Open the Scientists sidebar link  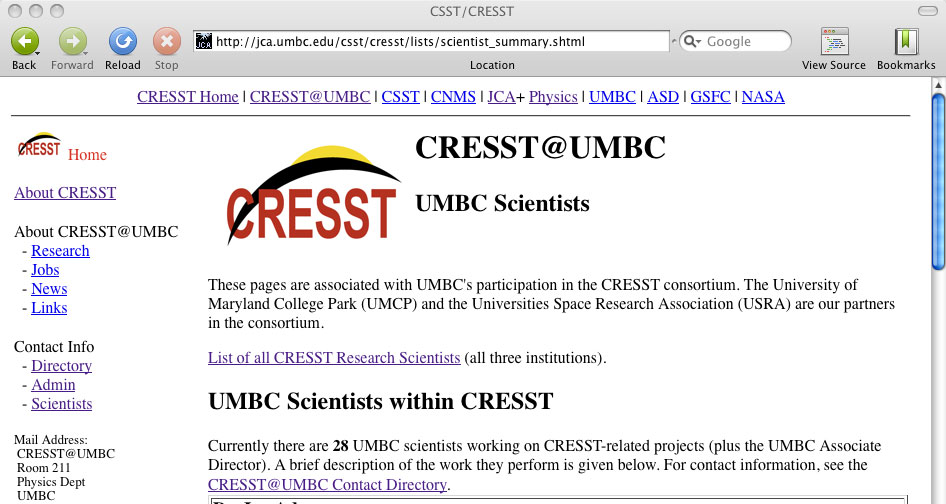(x=62, y=404)
